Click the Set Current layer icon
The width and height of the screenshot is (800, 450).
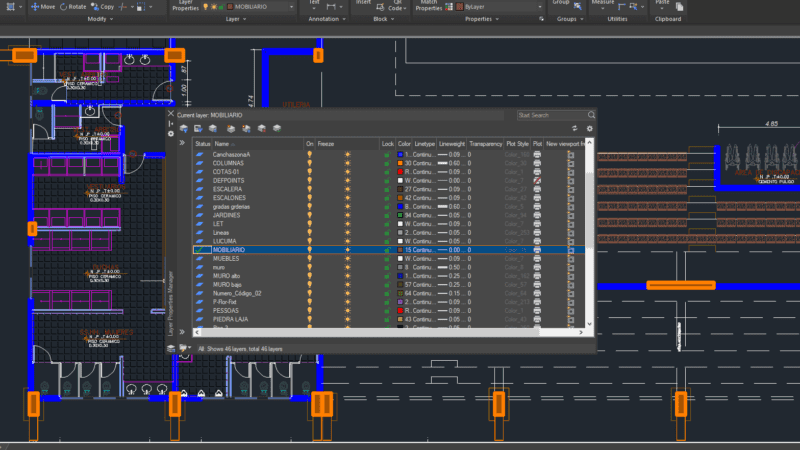[277, 129]
